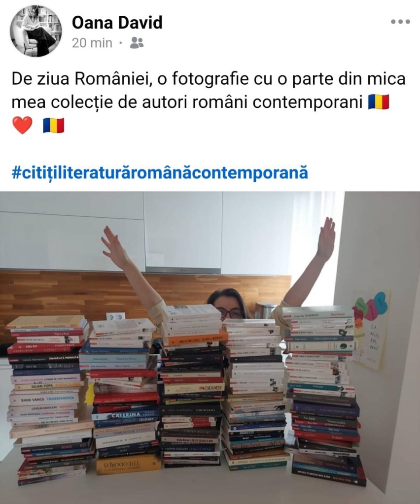The height and width of the screenshot is (504, 420).
Task: Click the "INOCENȚII" book spine
Action: [194, 389]
